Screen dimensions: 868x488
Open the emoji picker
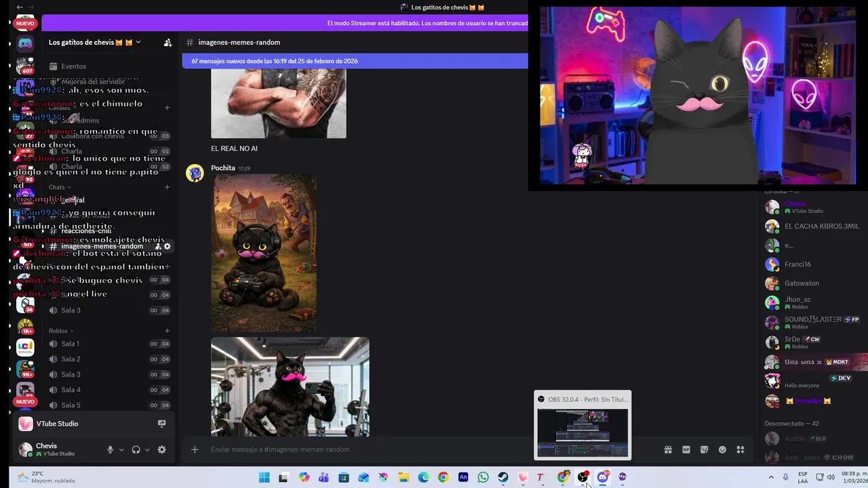coord(722,449)
